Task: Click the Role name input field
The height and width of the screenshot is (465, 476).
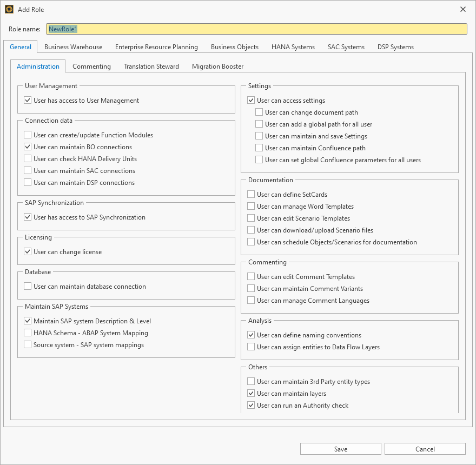Action: [256, 29]
